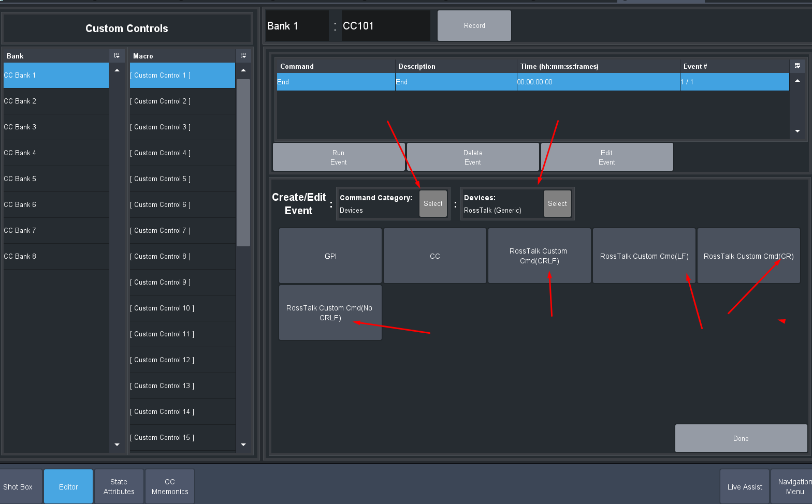Select the Custom Control 7 macro
Image resolution: width=812 pixels, height=504 pixels.
point(182,231)
